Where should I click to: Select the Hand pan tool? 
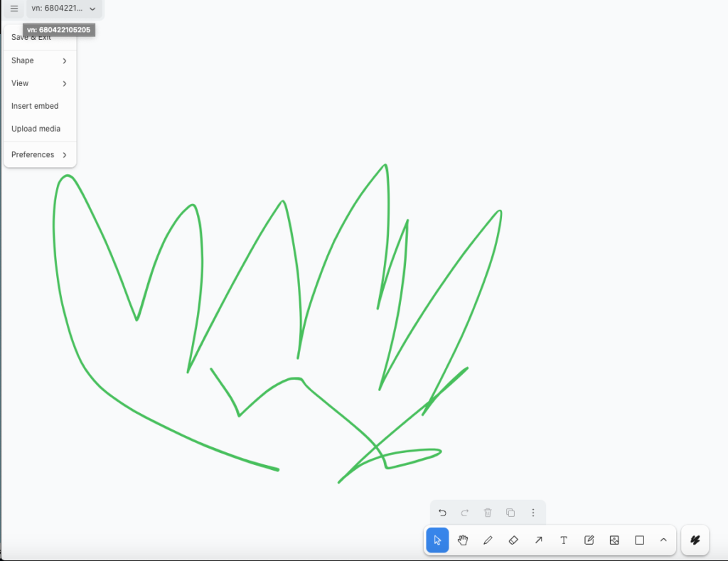pos(463,540)
